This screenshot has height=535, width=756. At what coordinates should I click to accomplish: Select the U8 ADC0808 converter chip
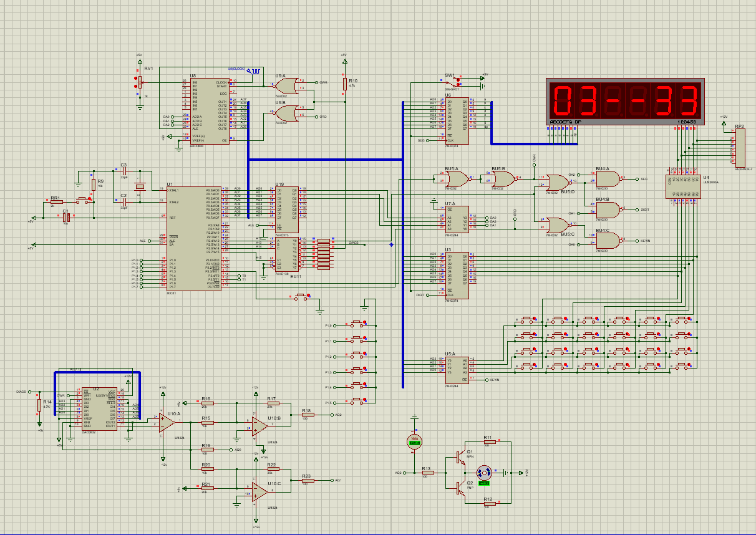coord(209,110)
